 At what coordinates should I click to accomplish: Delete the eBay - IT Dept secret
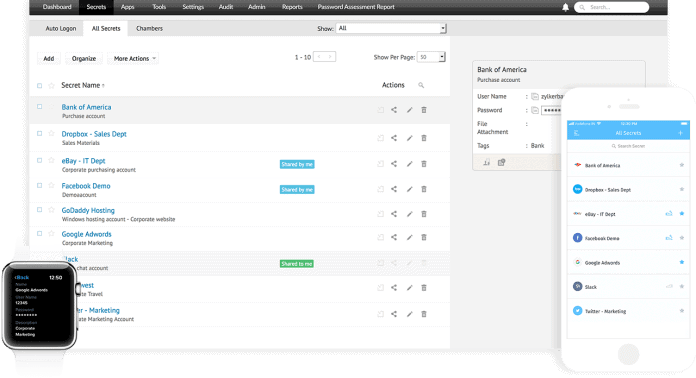coord(424,164)
